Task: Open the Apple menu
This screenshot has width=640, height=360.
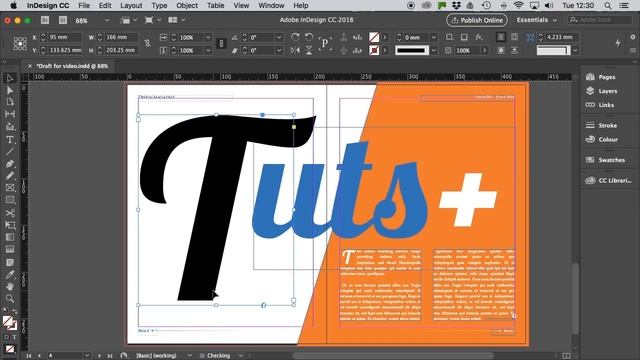Action: pos(13,5)
